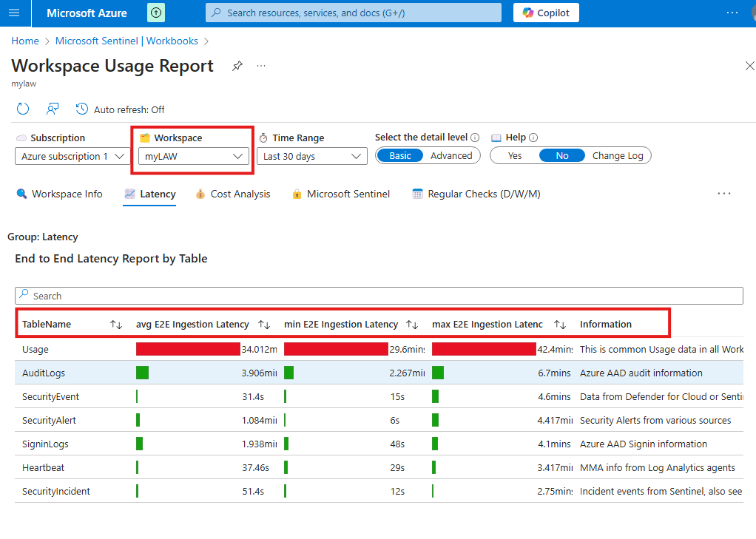This screenshot has height=539, width=756.
Task: Expand the myLAW workspace dropdown
Action: coord(193,156)
